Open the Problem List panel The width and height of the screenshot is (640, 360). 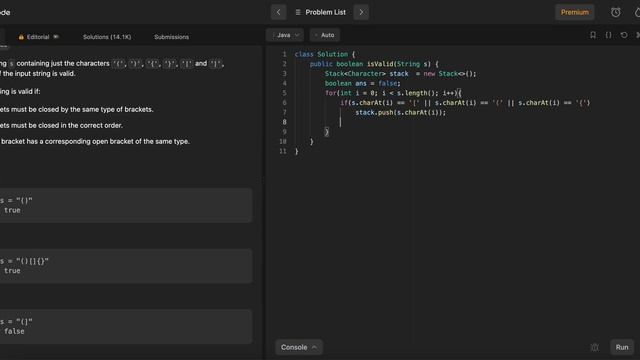(x=320, y=12)
